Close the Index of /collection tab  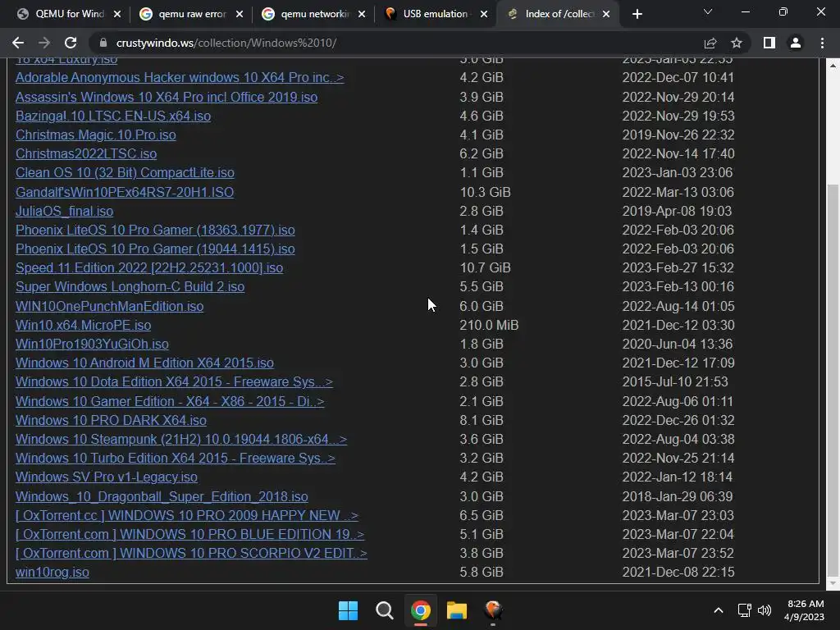click(x=606, y=14)
